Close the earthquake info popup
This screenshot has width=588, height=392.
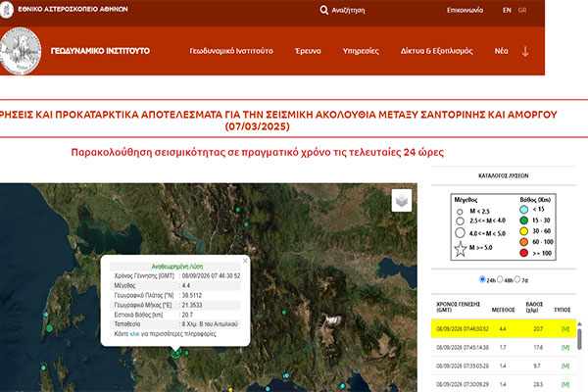click(x=245, y=261)
